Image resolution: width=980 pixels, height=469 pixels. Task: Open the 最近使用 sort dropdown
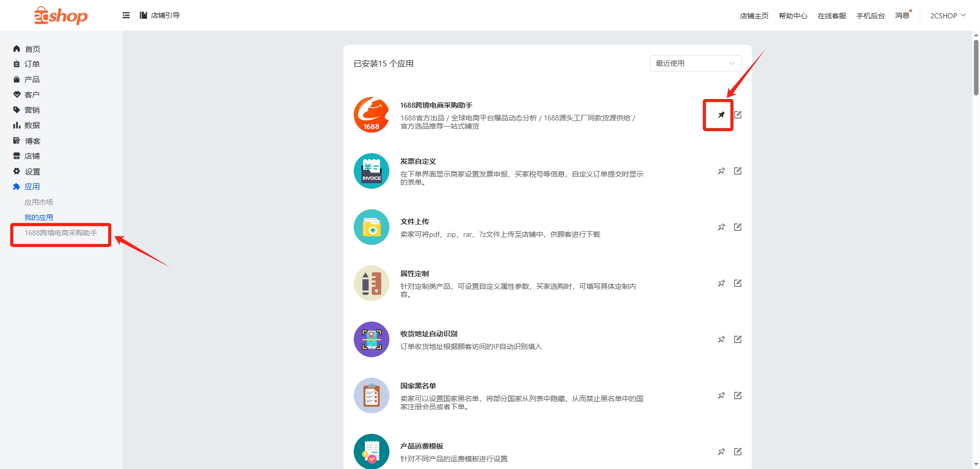(x=695, y=63)
